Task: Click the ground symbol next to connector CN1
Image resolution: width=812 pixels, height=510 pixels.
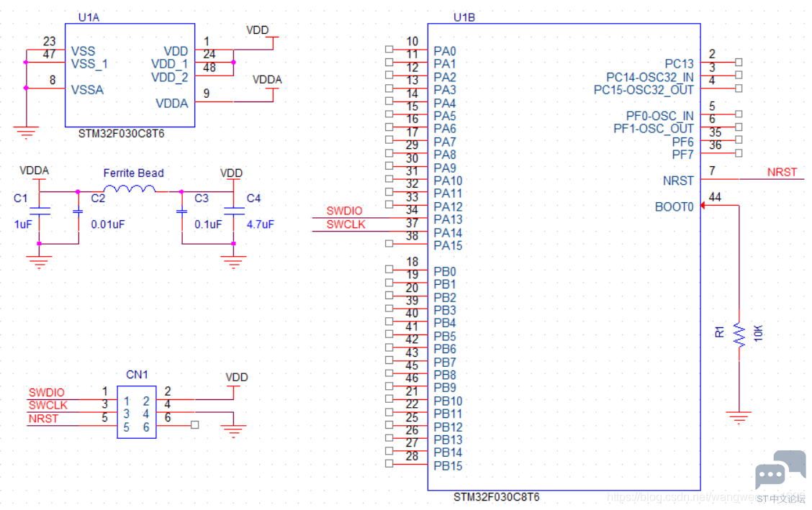Action: [x=234, y=431]
